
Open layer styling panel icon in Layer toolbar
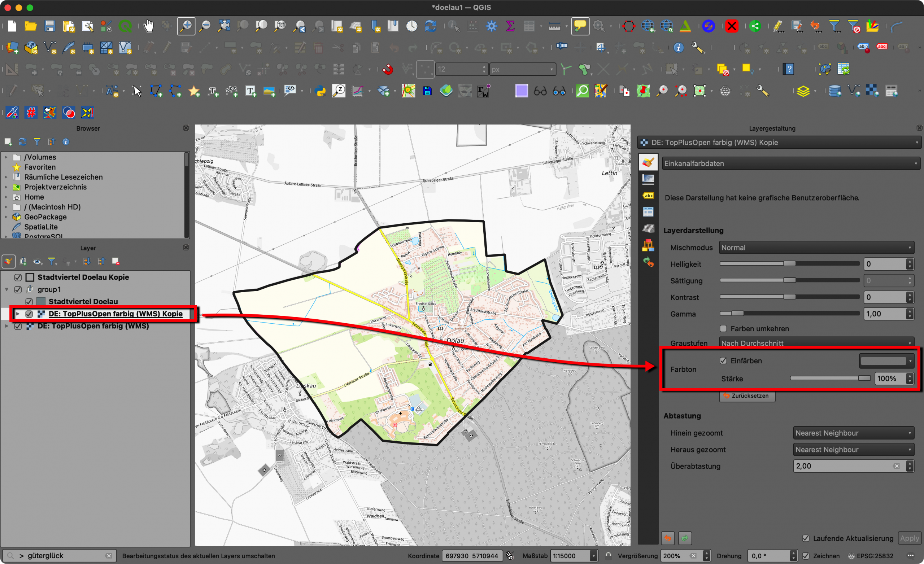(8, 261)
